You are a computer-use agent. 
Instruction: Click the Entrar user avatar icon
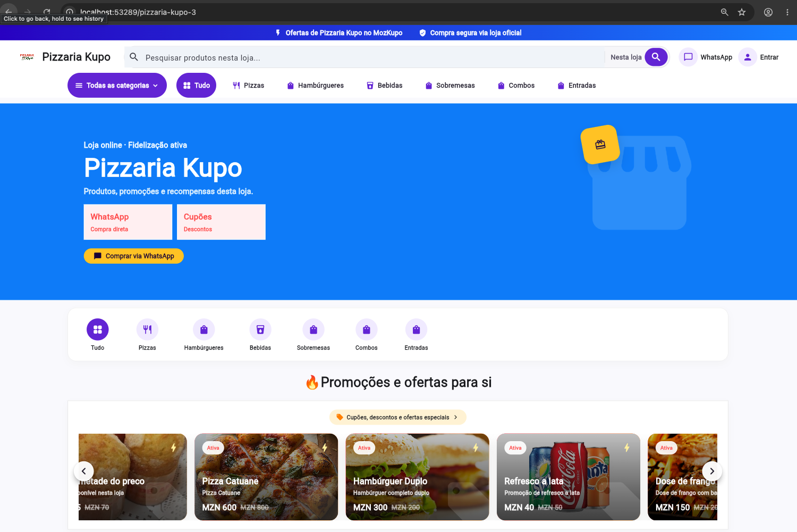point(748,57)
